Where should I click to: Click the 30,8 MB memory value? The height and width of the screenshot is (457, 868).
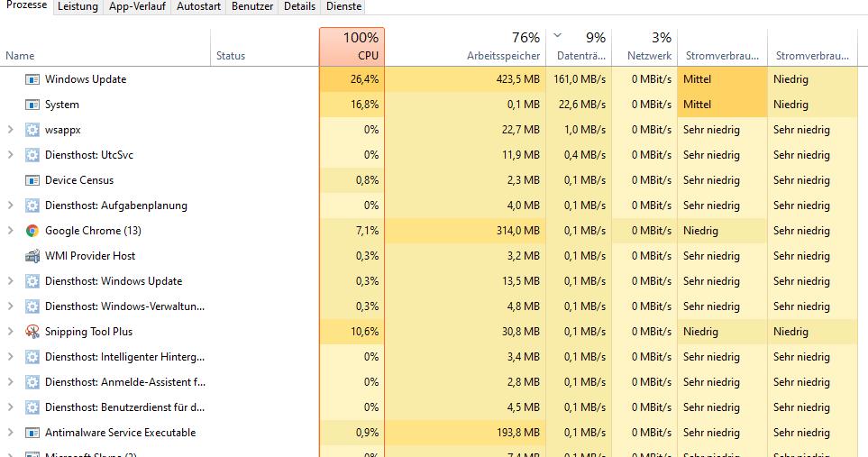tap(520, 332)
